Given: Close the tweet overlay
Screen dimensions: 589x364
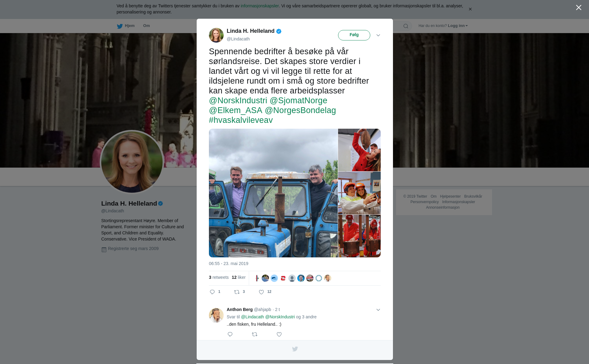Looking at the screenshot, I should pos(579,8).
